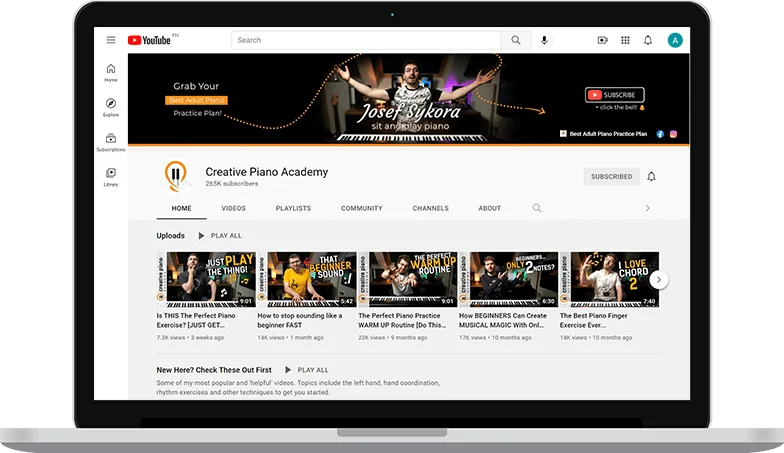Open the hamburger guide menu
The width and height of the screenshot is (784, 453).
click(111, 40)
